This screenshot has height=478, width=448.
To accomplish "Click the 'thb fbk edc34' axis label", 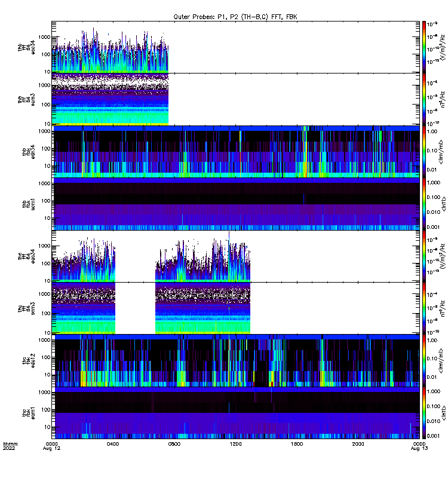I will coord(29,152).
